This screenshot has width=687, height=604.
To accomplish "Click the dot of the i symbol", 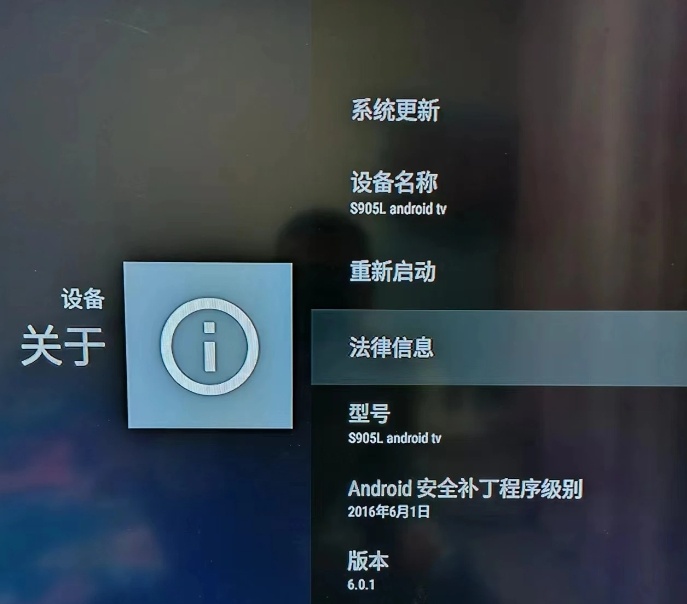I will [209, 327].
